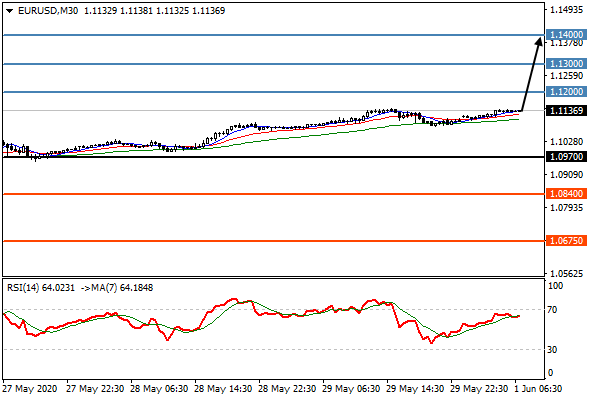
Task: Click the 1.14935 price scale value
Action: 567,10
